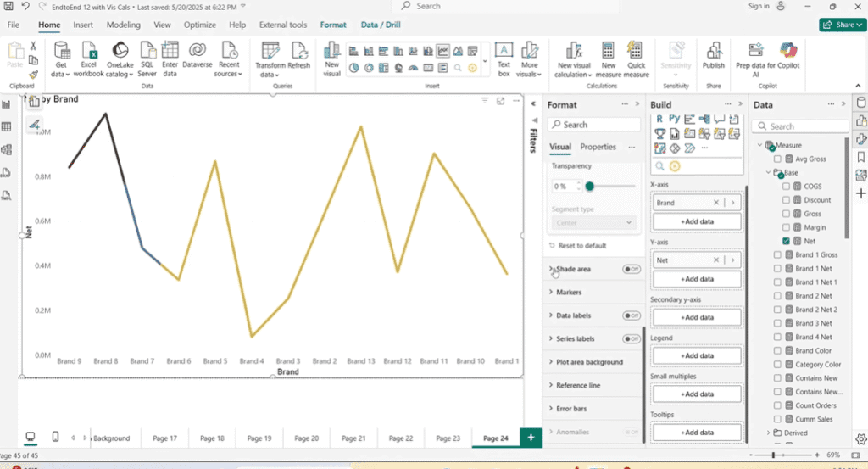Create a New measure

coord(609,59)
